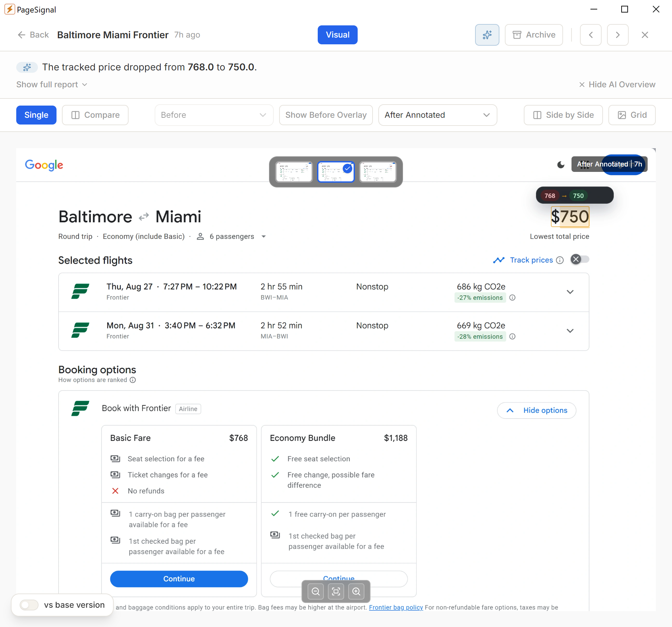Click the Google logo

44,165
